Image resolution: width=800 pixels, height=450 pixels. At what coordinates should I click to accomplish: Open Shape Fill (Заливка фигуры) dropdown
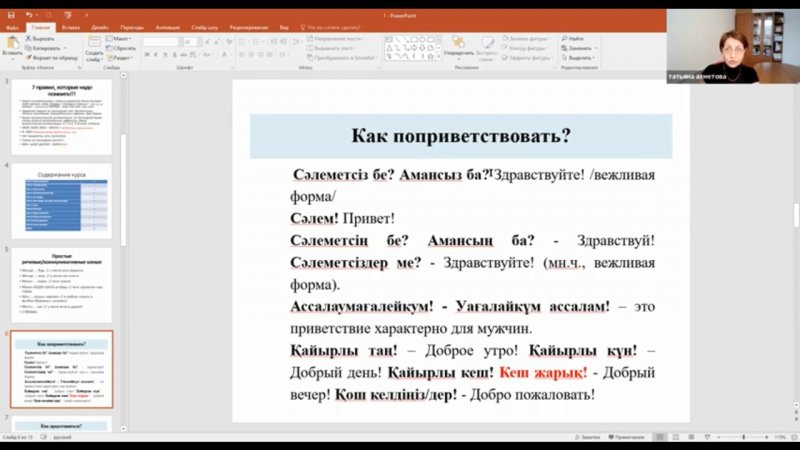(525, 39)
